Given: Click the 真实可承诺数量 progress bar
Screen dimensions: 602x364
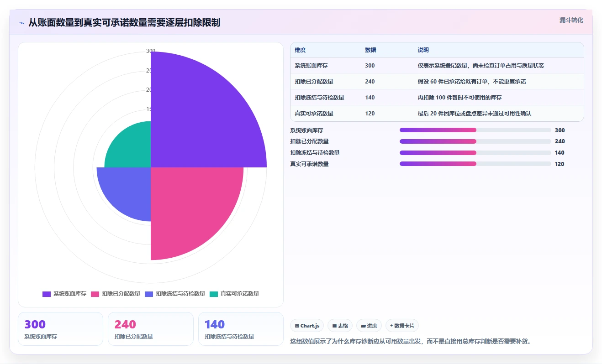Looking at the screenshot, I should [475, 164].
